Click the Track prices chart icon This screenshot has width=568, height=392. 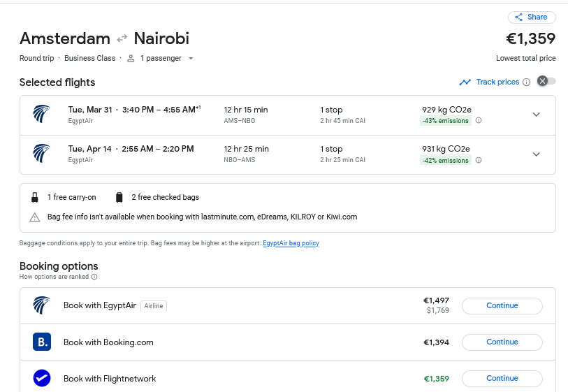[x=465, y=82]
